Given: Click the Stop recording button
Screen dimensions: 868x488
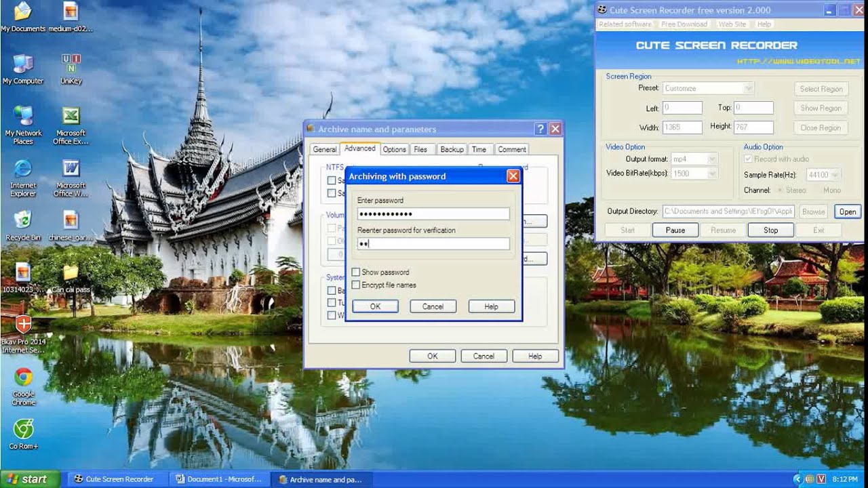Looking at the screenshot, I should point(771,230).
